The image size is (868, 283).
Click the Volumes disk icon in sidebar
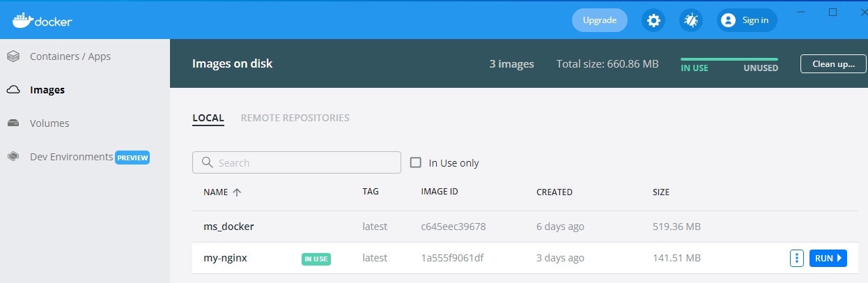(x=13, y=123)
